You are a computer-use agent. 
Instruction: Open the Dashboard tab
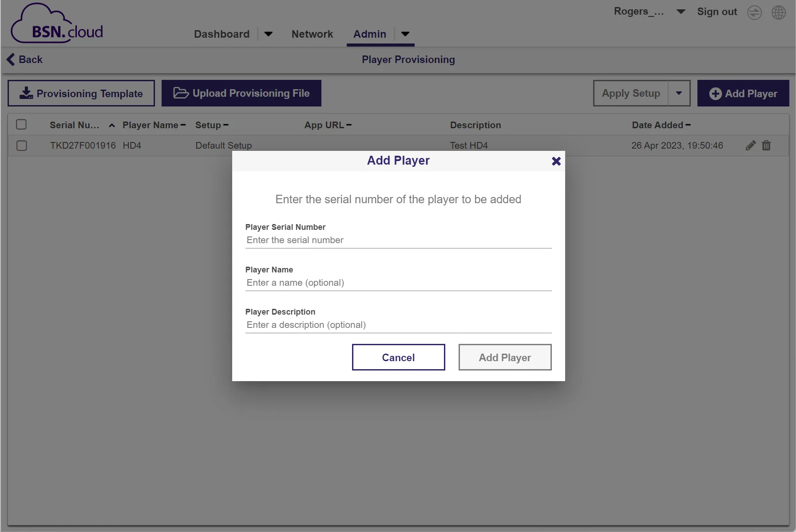[x=222, y=34]
